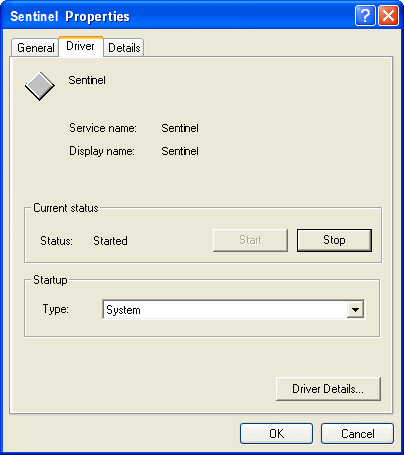Screen dimensions: 404x455
Task: Click the Started status text
Action: [110, 241]
